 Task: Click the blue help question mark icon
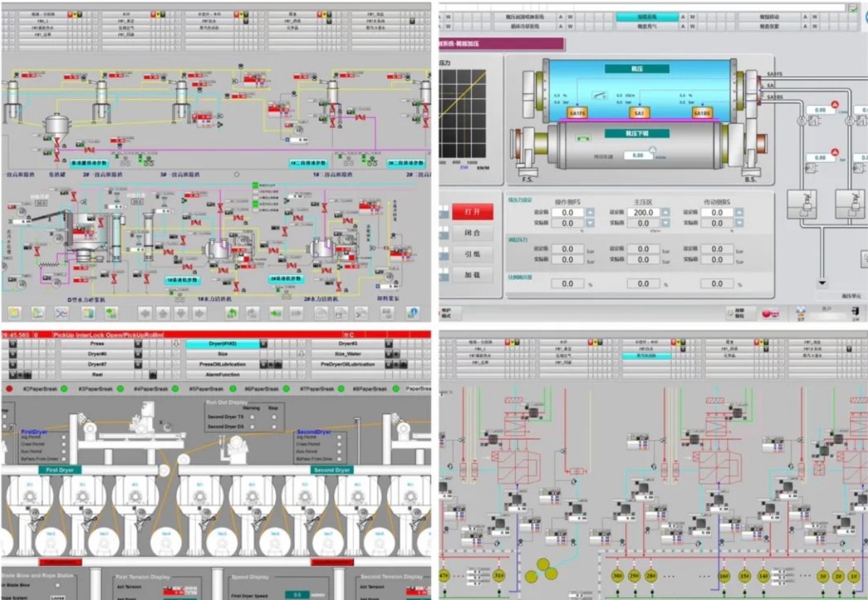click(x=412, y=313)
